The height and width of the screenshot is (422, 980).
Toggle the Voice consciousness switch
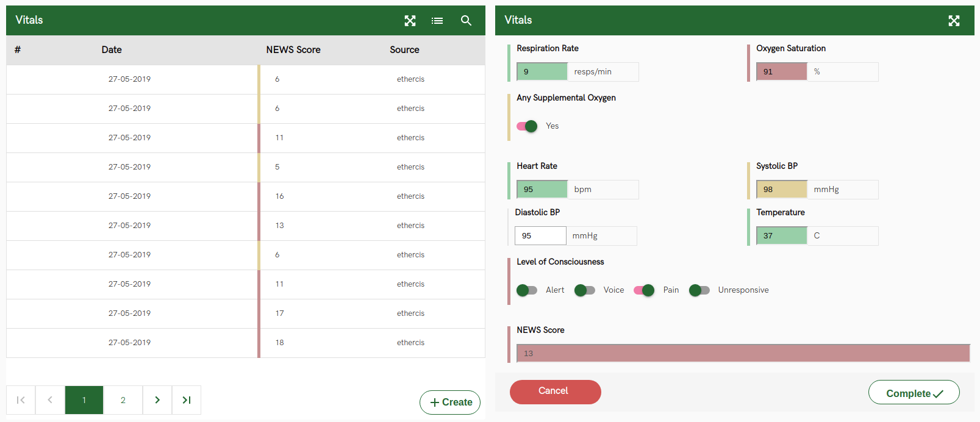[585, 290]
